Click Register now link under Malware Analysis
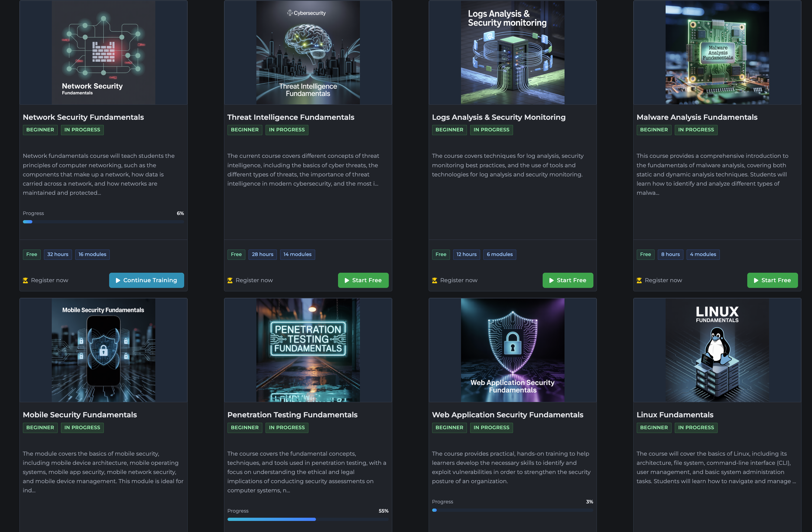Screen dimensions: 812x532 pos(663,280)
